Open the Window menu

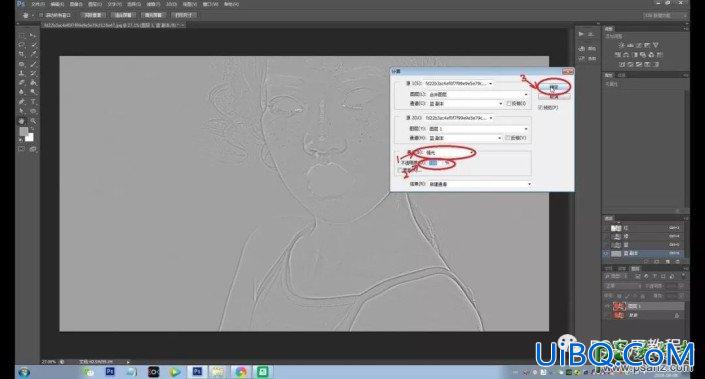tap(210, 4)
